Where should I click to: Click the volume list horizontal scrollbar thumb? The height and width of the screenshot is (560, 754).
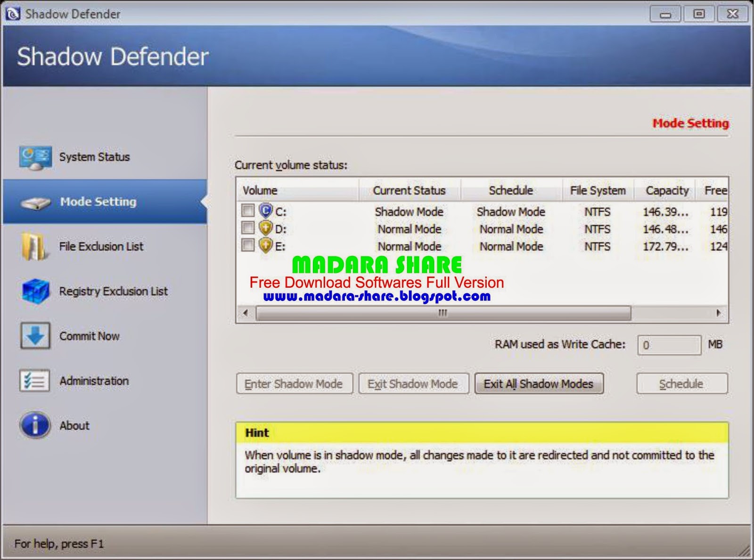point(443,313)
